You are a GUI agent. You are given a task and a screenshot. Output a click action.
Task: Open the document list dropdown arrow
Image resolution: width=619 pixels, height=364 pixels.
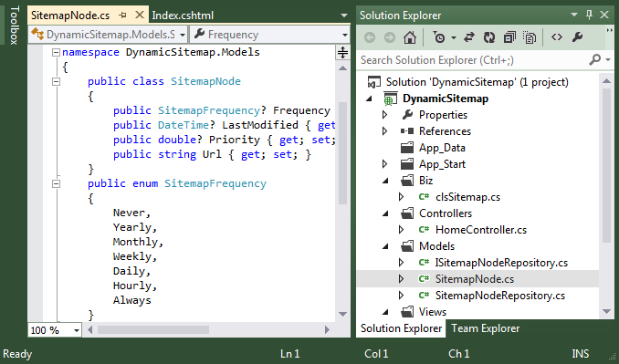(x=344, y=16)
